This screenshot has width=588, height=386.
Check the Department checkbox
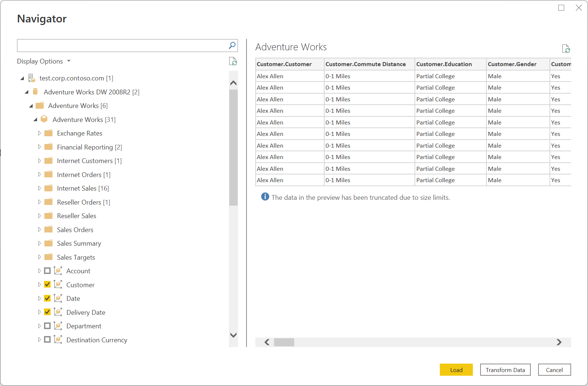pos(47,326)
